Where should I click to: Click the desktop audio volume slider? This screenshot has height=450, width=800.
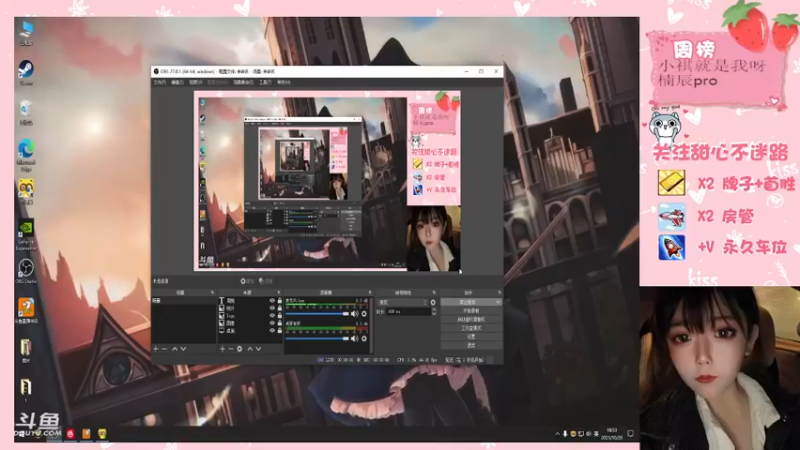coord(317,339)
